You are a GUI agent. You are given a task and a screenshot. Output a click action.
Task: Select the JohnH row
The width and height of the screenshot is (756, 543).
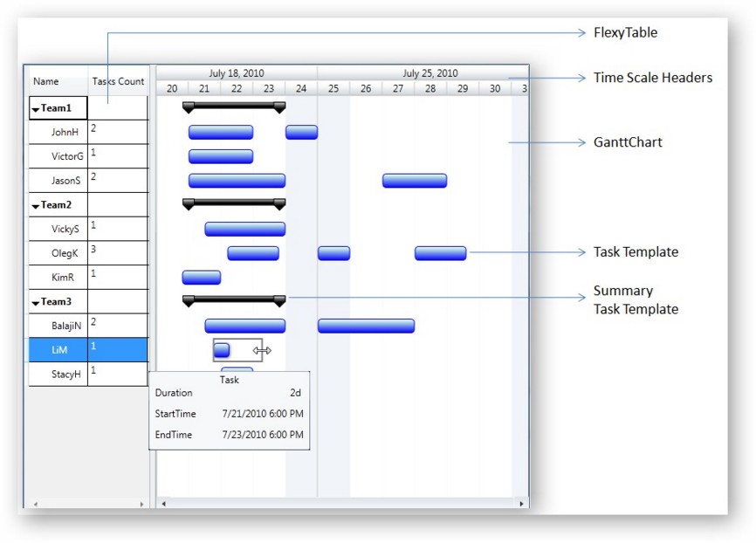coord(65,133)
